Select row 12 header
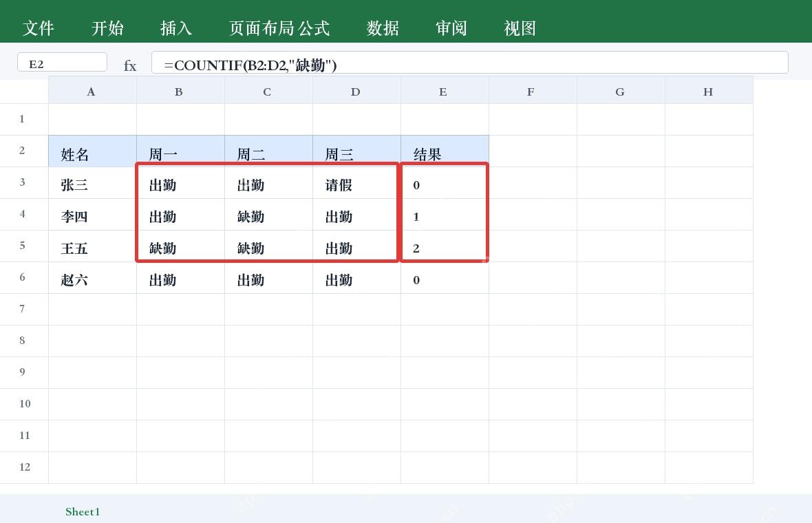This screenshot has height=523, width=812. (24, 467)
